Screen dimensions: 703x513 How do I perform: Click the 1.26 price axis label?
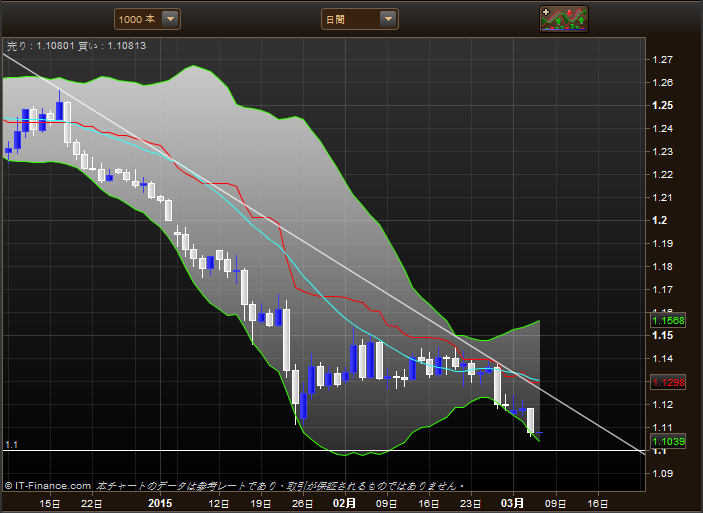pos(662,83)
